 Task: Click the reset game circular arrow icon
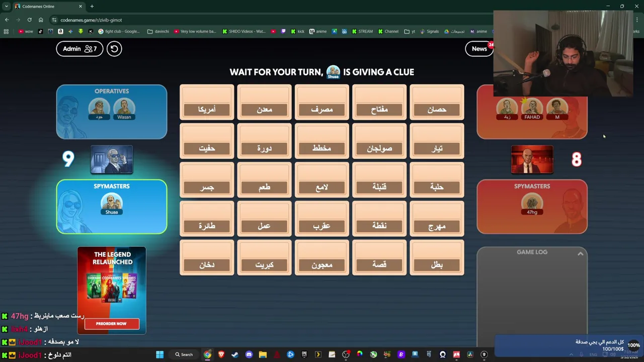click(x=114, y=49)
